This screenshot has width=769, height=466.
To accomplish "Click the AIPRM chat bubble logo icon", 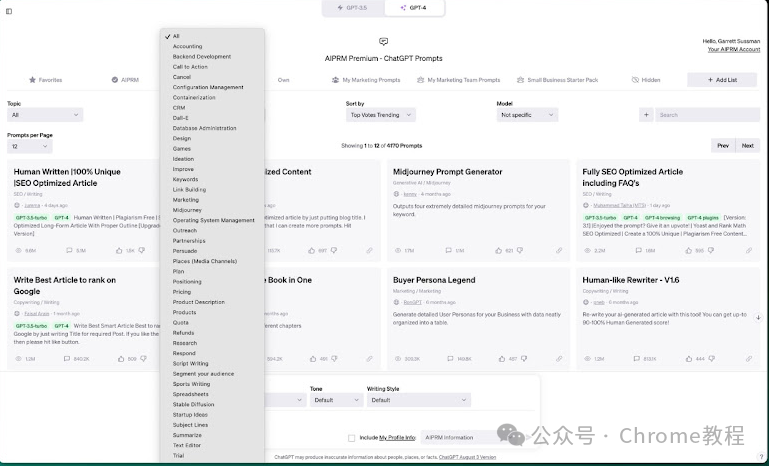I will tap(384, 42).
